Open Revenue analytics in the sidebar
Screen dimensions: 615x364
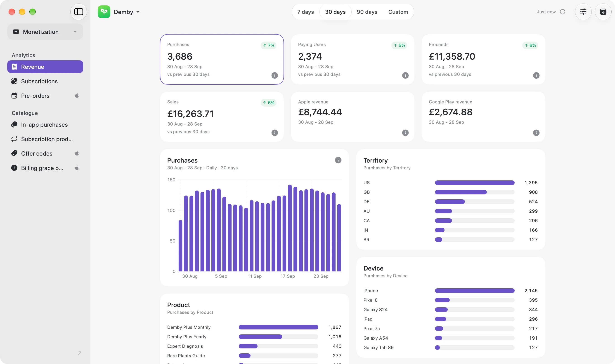pyautogui.click(x=45, y=67)
